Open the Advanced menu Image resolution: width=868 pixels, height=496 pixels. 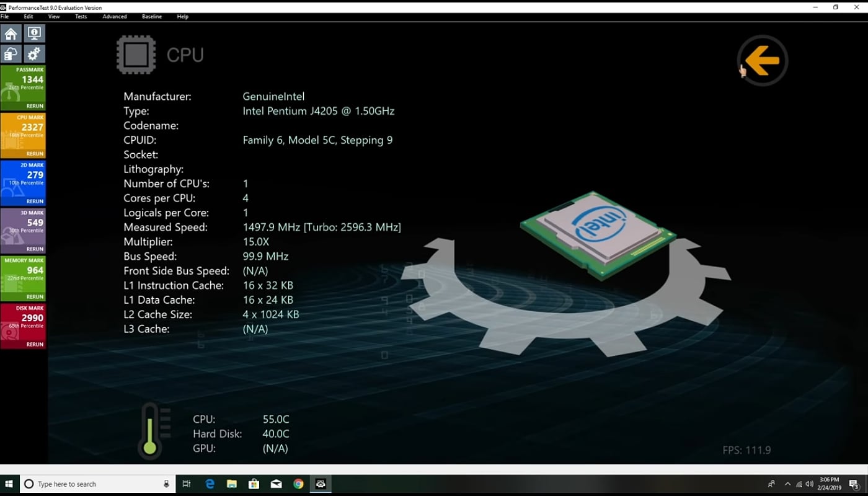coord(115,17)
